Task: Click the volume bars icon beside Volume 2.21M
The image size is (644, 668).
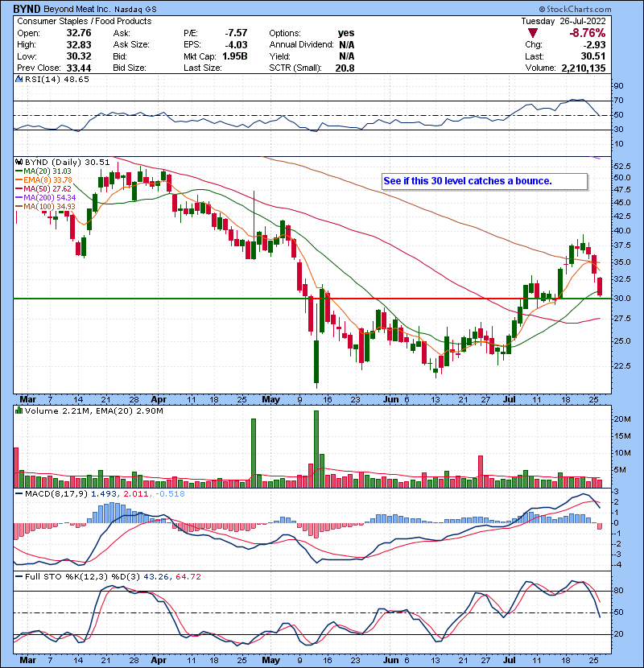Action: (x=19, y=410)
